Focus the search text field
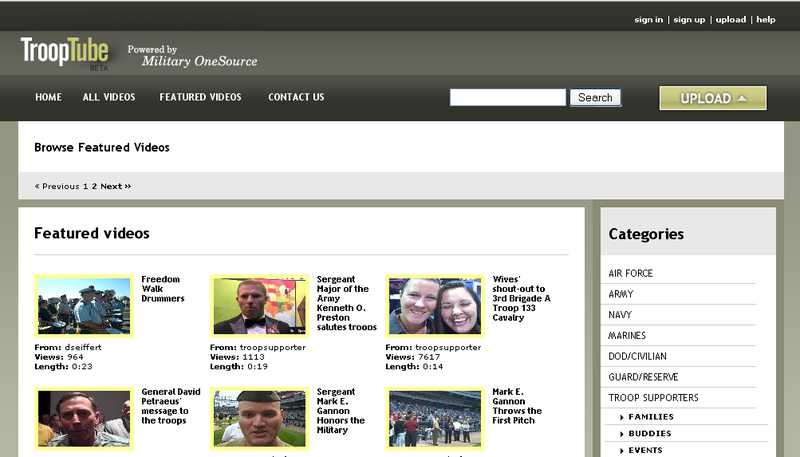The height and width of the screenshot is (457, 800). [x=508, y=97]
